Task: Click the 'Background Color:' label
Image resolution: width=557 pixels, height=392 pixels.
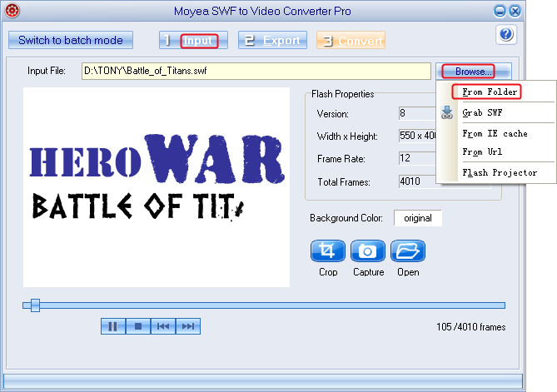Action: click(346, 218)
